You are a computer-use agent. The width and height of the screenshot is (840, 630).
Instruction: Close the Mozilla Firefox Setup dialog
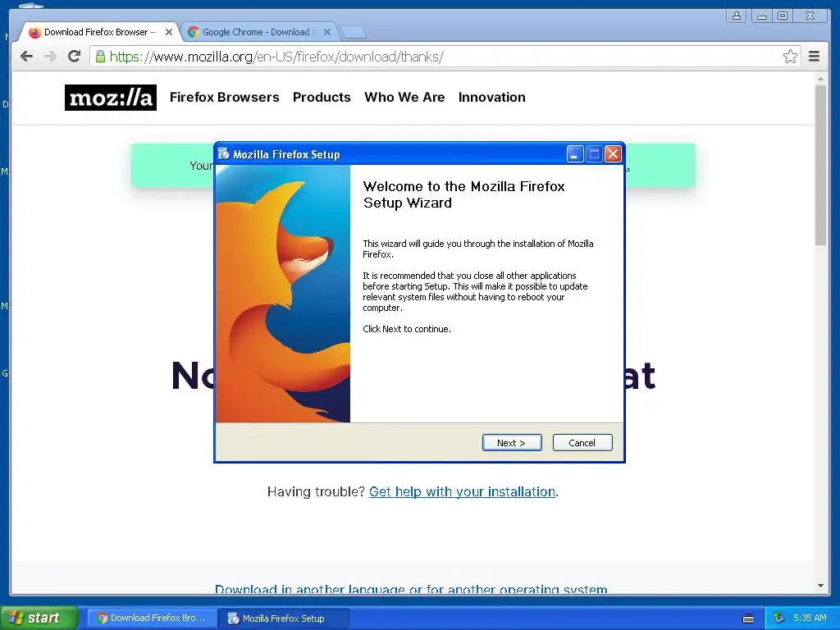pyautogui.click(x=613, y=154)
